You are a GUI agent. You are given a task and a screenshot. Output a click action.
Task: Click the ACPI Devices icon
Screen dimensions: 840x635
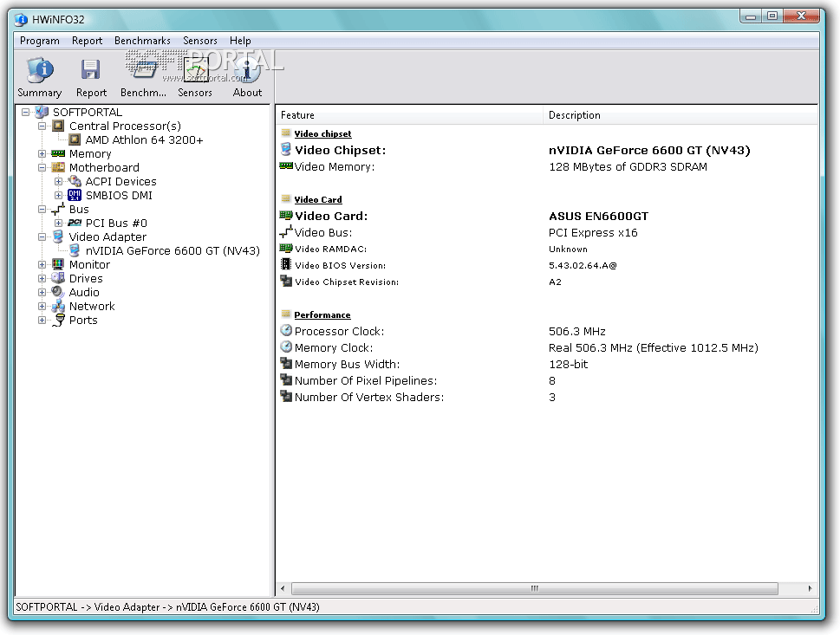[x=75, y=182]
